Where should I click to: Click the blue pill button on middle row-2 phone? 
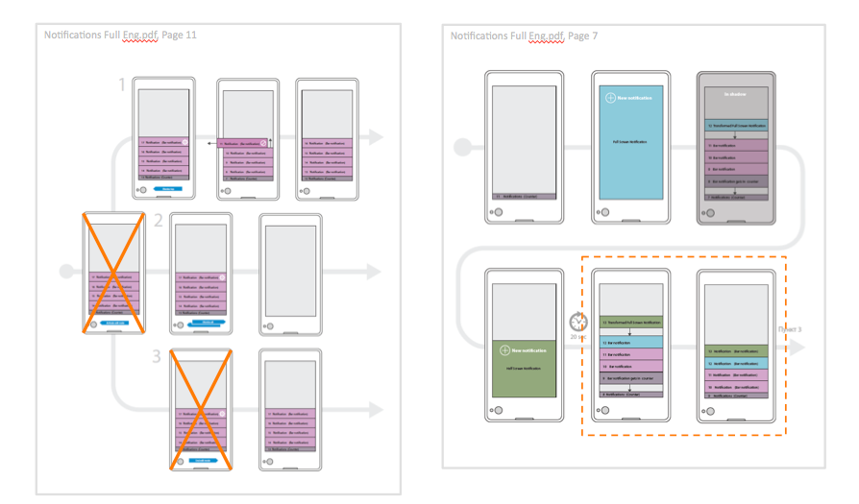coord(200,324)
